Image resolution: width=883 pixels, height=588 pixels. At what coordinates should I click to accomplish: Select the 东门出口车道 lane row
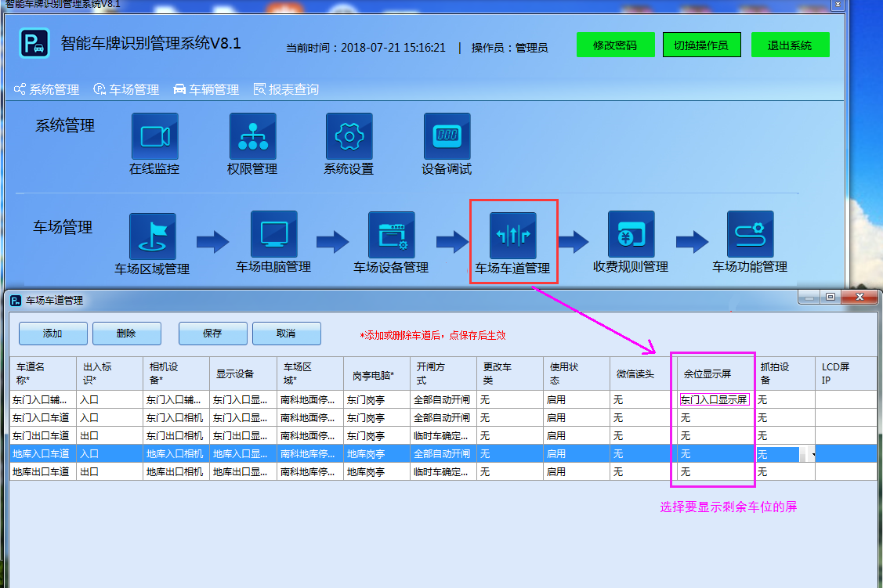[443, 436]
